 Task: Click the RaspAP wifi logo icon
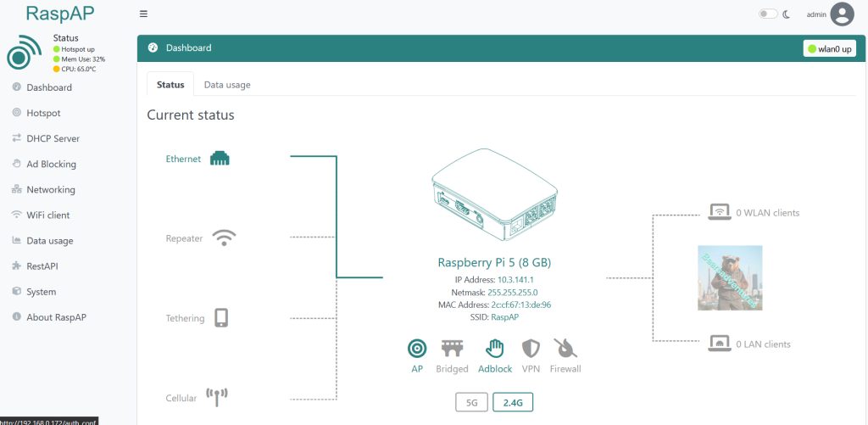tap(24, 52)
